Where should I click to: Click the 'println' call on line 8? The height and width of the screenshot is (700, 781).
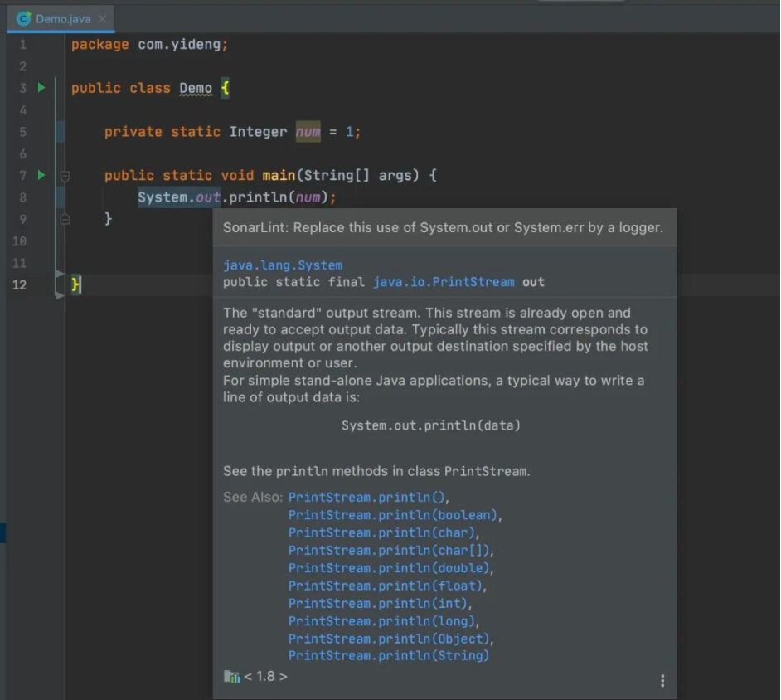258,197
